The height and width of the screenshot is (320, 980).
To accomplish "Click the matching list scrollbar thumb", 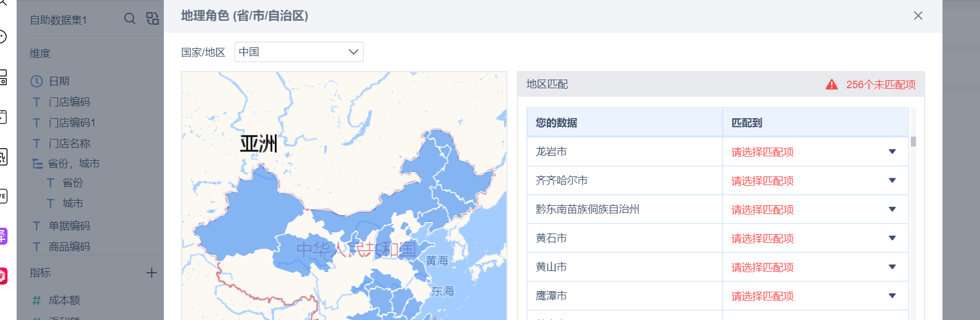I will 913,142.
